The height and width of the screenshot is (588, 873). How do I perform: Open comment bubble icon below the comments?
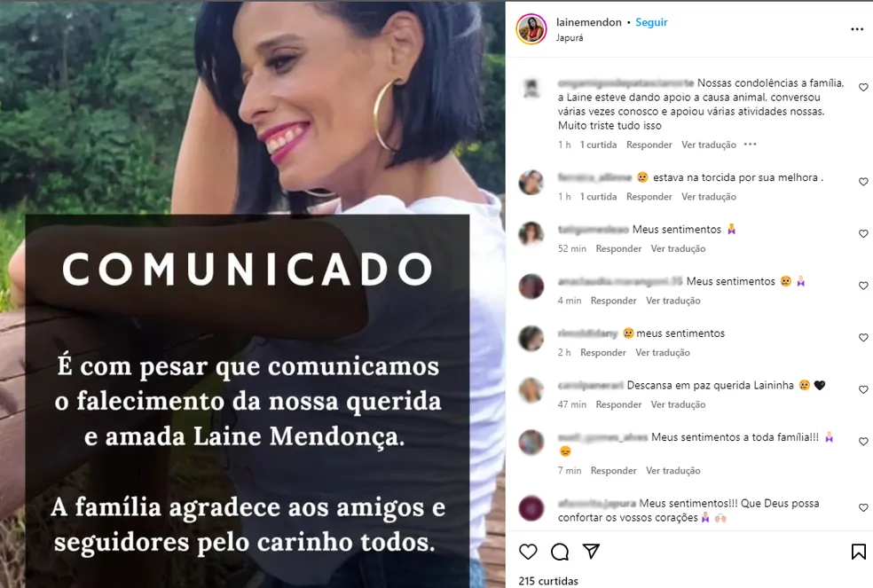[560, 552]
